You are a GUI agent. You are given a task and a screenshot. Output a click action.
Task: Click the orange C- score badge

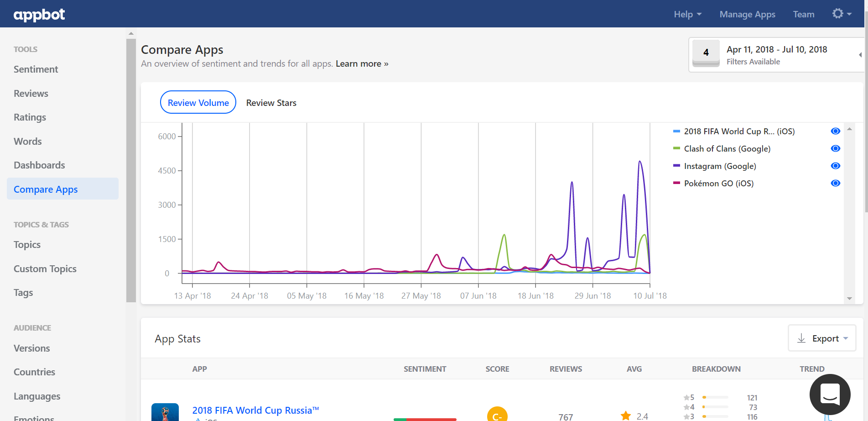coord(497,414)
